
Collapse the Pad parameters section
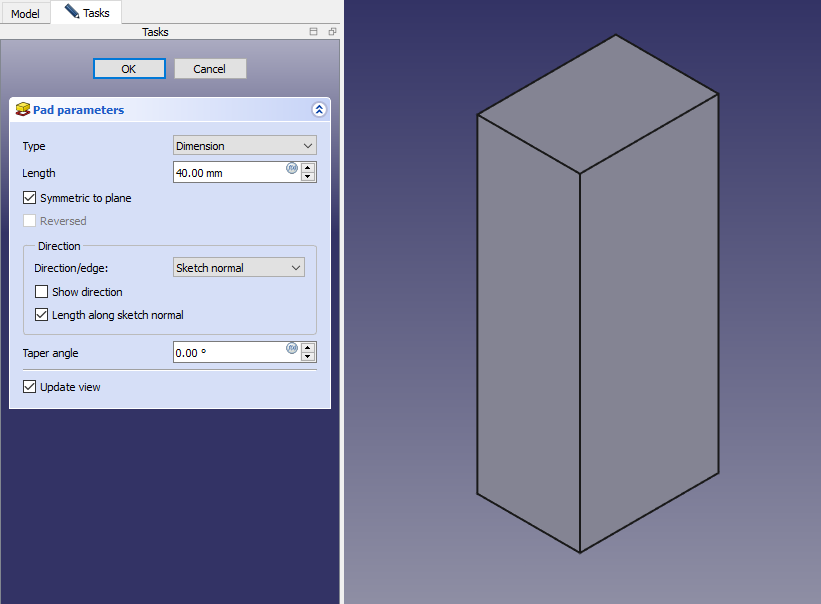pyautogui.click(x=319, y=110)
